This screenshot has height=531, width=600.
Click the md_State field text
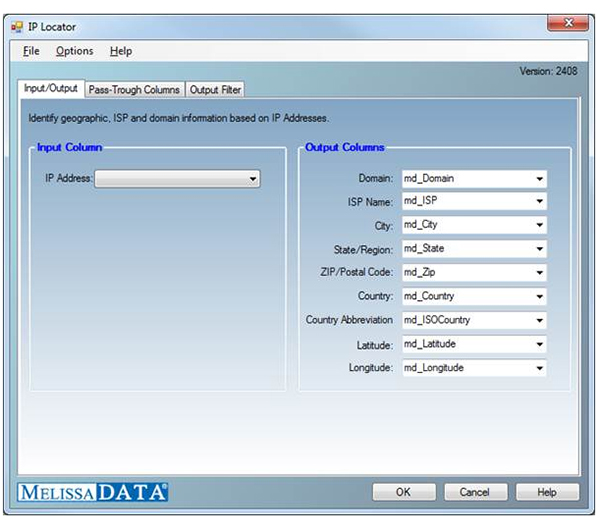424,249
